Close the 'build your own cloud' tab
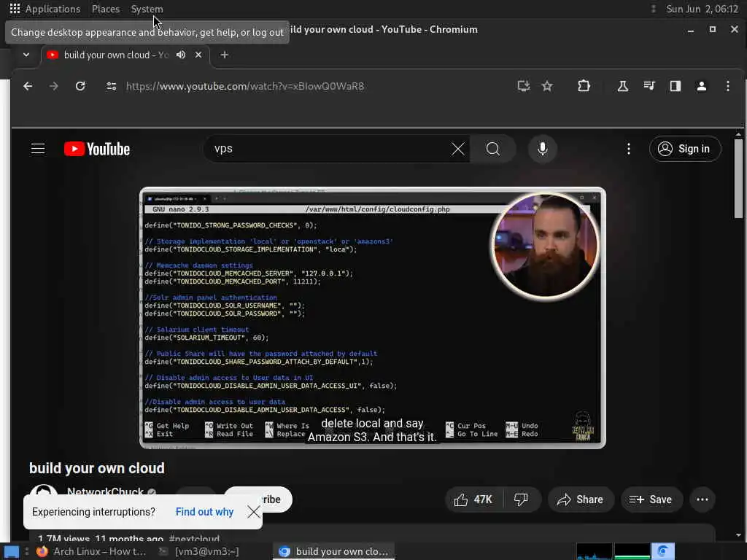This screenshot has width=747, height=560. click(x=198, y=55)
